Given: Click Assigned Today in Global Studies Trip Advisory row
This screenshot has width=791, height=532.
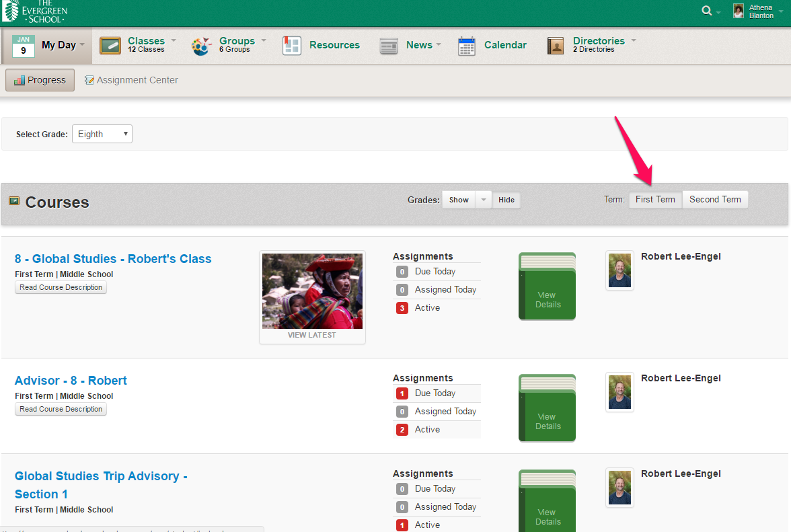Looking at the screenshot, I should 445,507.
